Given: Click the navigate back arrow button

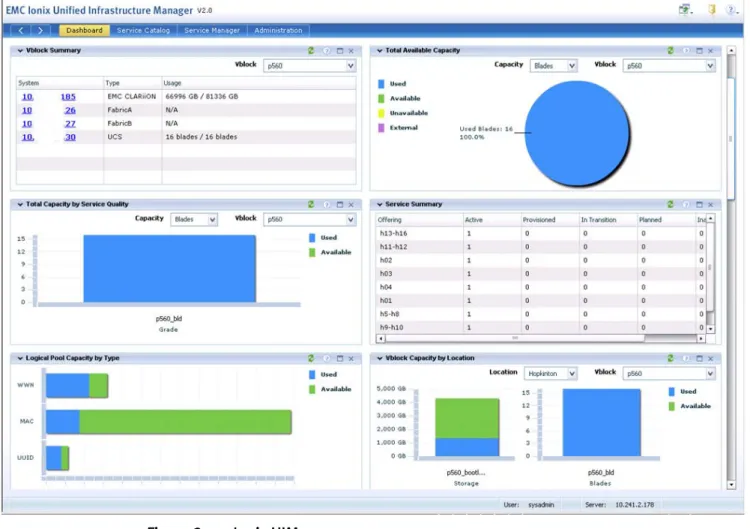Looking at the screenshot, I should pos(21,30).
